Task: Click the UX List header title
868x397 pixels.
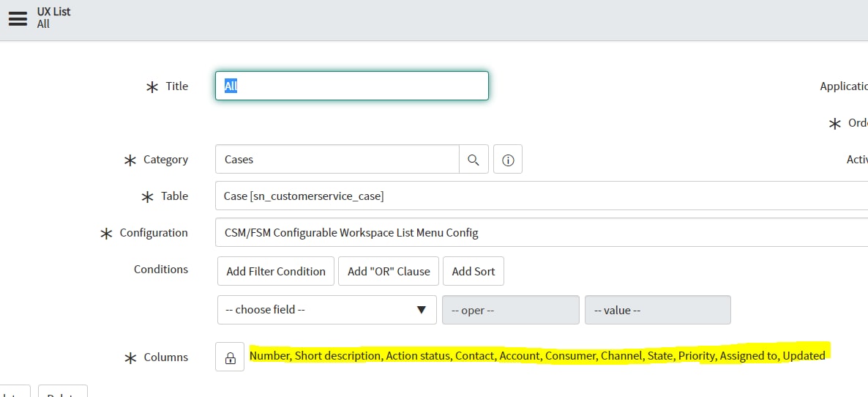Action: click(x=53, y=12)
